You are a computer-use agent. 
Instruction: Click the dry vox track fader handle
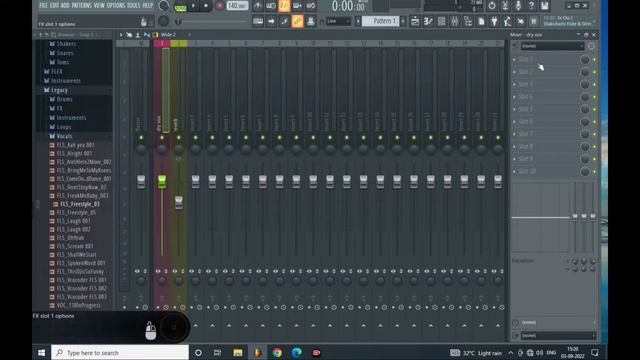pyautogui.click(x=162, y=182)
